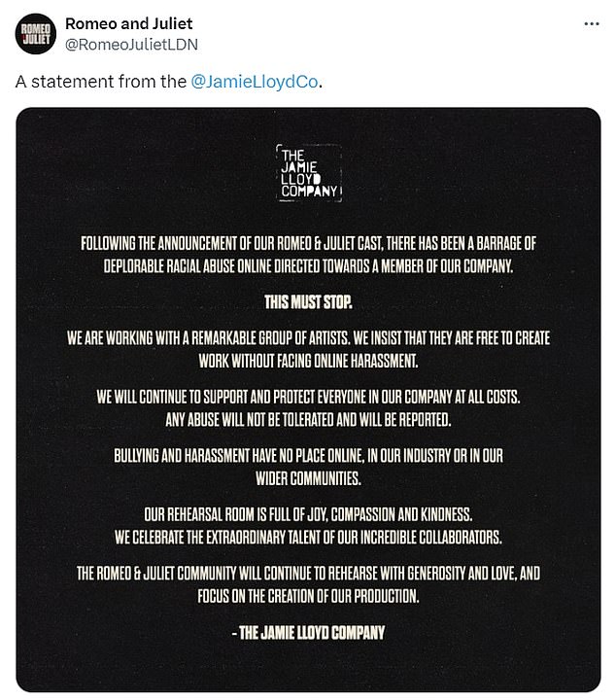Click the Jamie Lloyd Company logo in image
616x700 pixels.
(x=308, y=174)
